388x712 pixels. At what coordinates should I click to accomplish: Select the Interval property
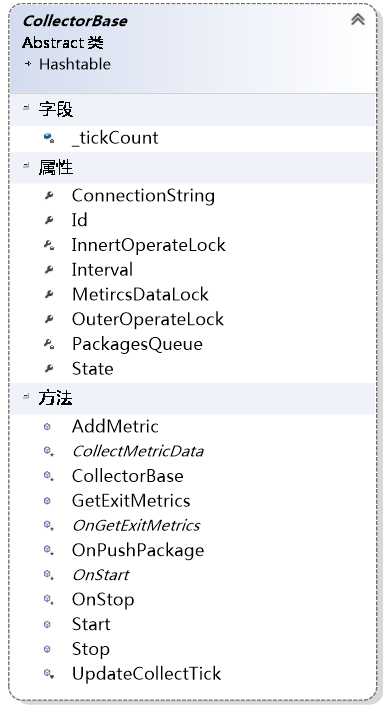coord(102,270)
